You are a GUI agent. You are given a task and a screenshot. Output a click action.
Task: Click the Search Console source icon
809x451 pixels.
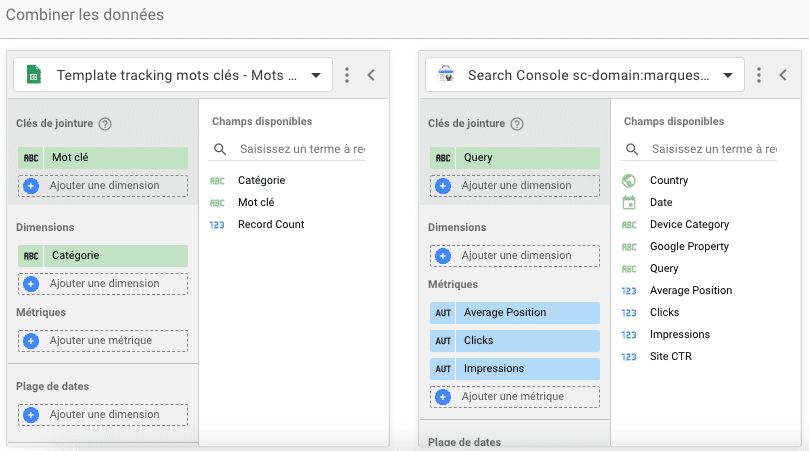[x=445, y=75]
